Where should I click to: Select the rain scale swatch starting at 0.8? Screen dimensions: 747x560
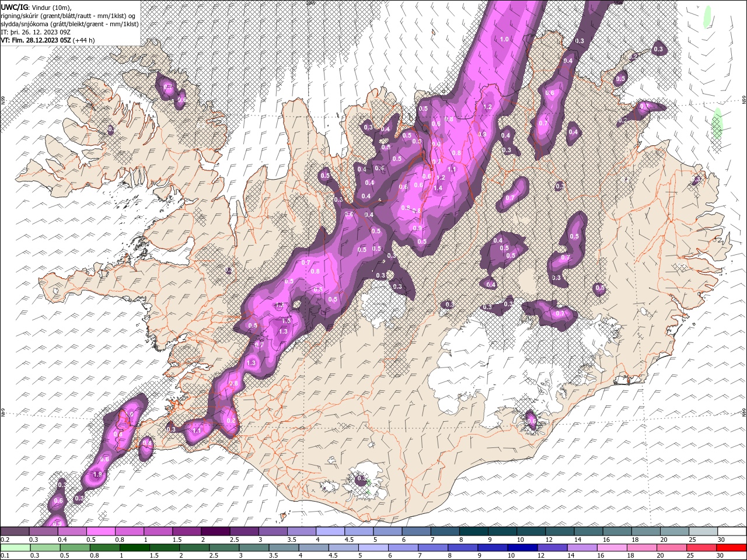coord(104,548)
